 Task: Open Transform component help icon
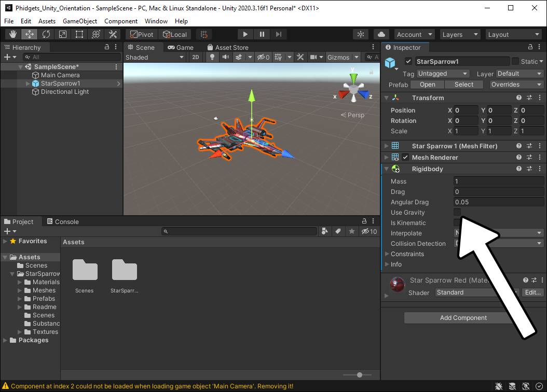[519, 98]
